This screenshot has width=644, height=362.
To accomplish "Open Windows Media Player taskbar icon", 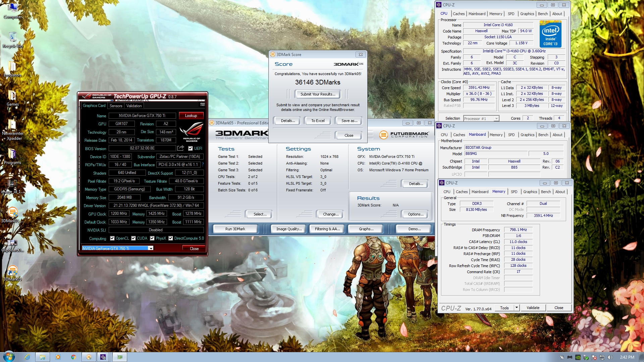I will tap(58, 357).
